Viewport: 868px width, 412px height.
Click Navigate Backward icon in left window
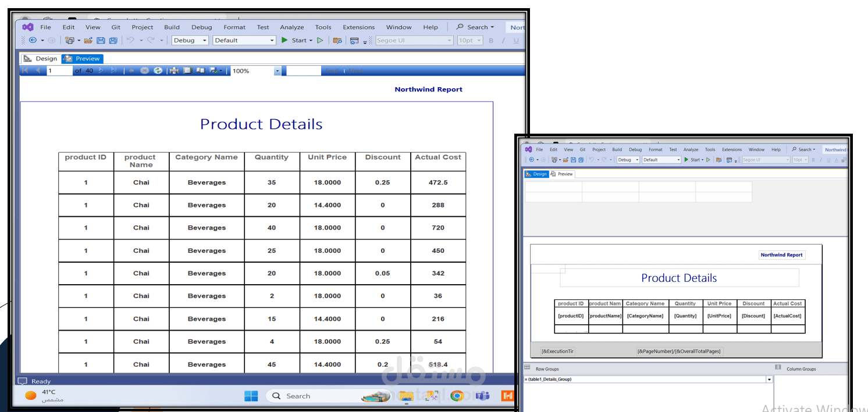pos(33,40)
